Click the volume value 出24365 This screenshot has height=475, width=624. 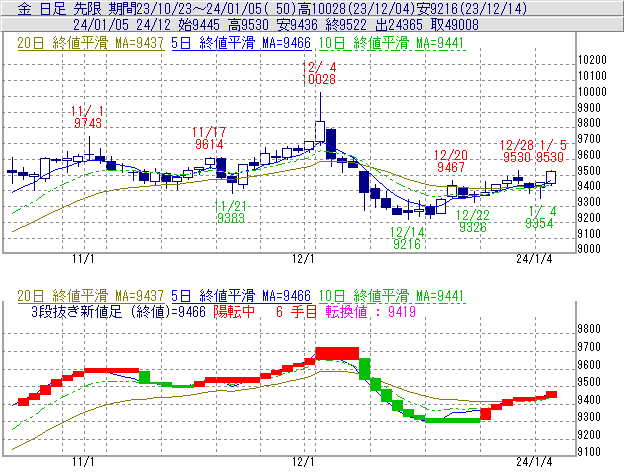[399, 25]
